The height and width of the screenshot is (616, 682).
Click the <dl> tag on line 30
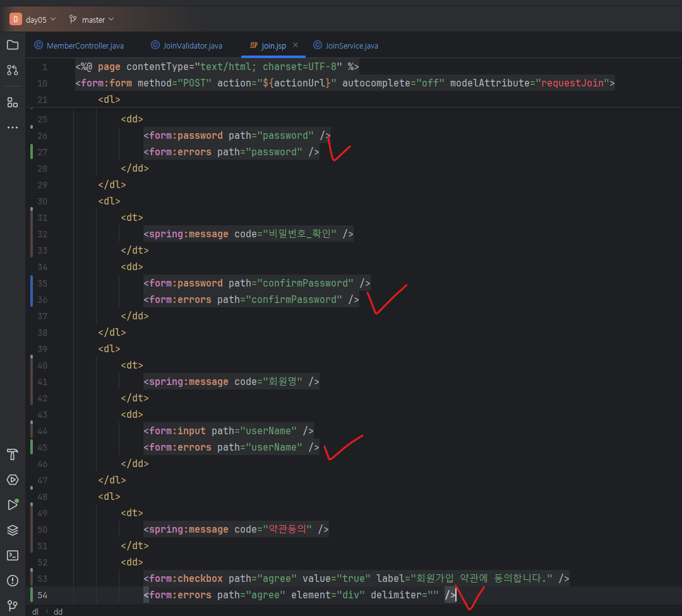coord(109,201)
